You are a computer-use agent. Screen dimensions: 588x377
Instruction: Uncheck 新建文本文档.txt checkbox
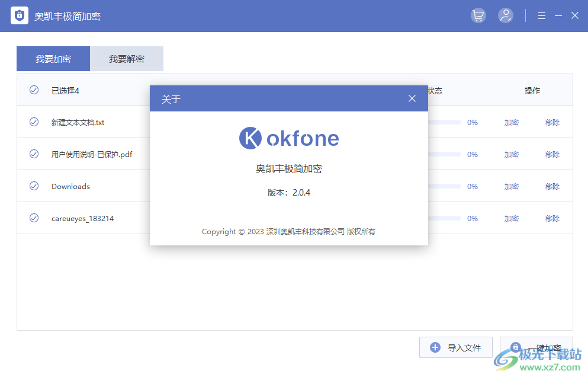click(34, 122)
